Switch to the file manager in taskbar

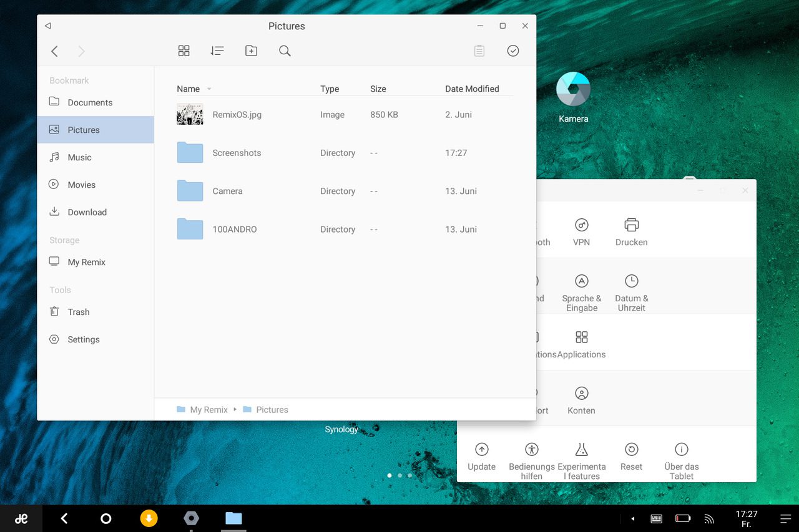[x=233, y=518]
